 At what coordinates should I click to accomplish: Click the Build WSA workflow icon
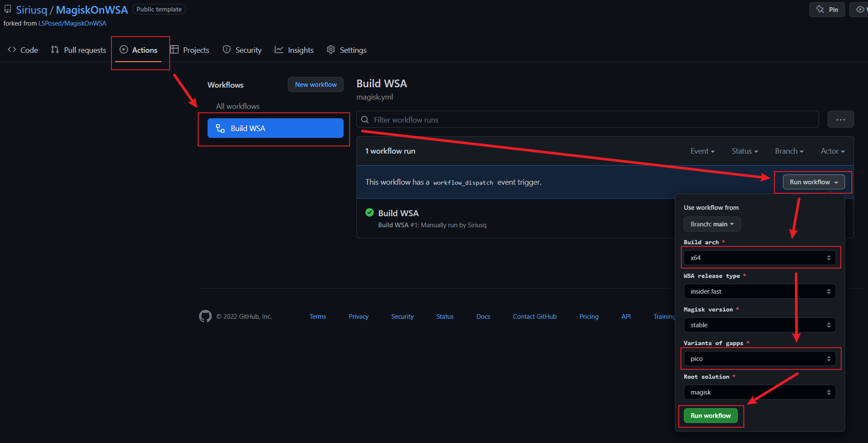pyautogui.click(x=220, y=129)
